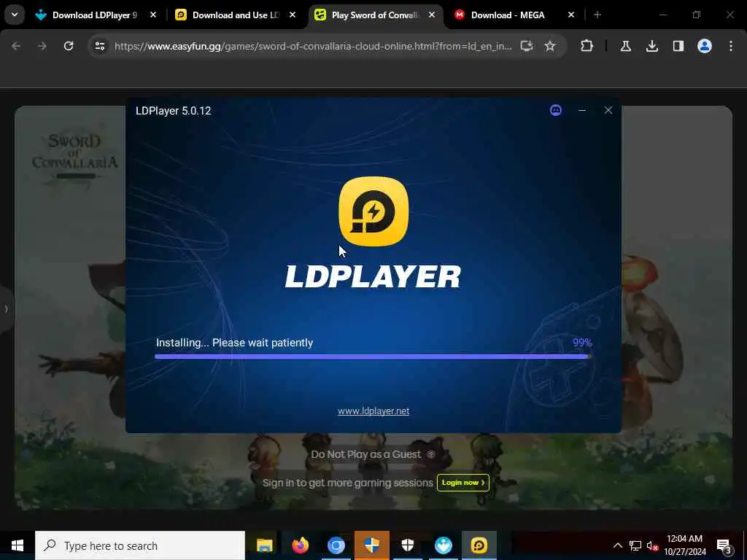Close the Download - MEGA tab
Screen dimensions: 747x560
pyautogui.click(x=570, y=15)
